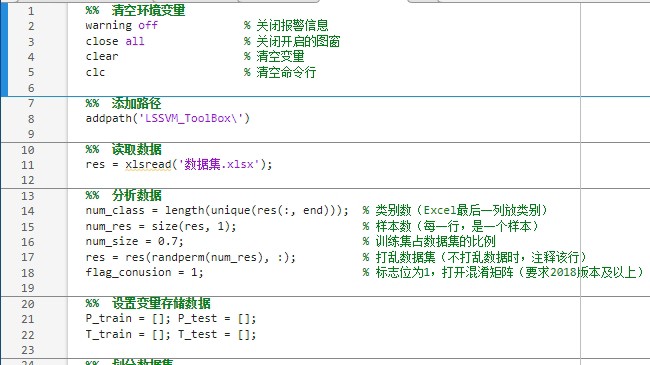The width and height of the screenshot is (650, 365).
Task: Click the '数据集.xlsx' string literal
Action: 219,164
